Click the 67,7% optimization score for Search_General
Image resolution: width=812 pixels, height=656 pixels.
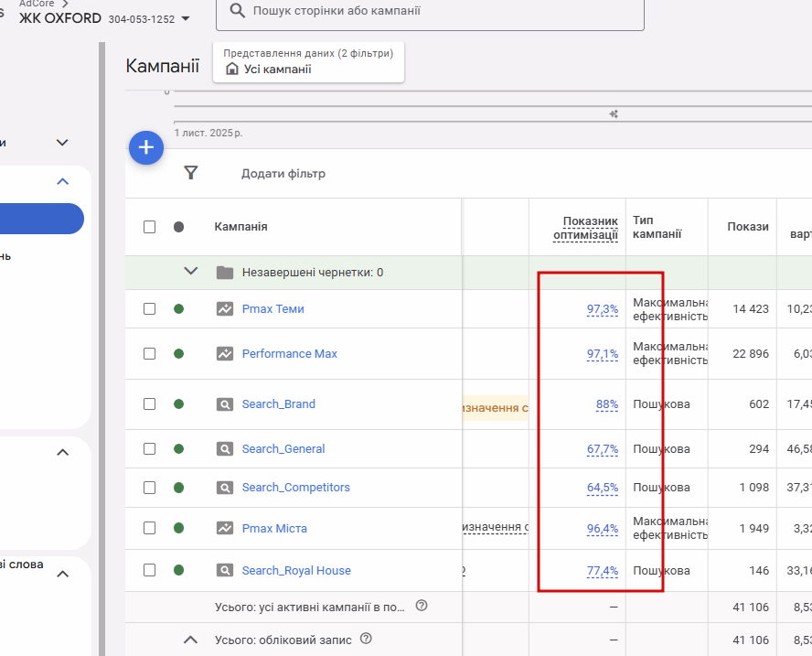coord(602,449)
